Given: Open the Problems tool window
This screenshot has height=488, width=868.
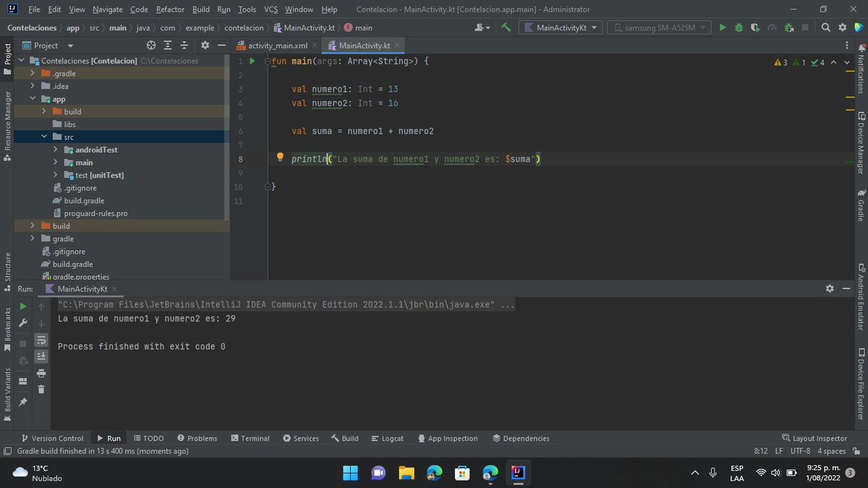Looking at the screenshot, I should coord(196,438).
